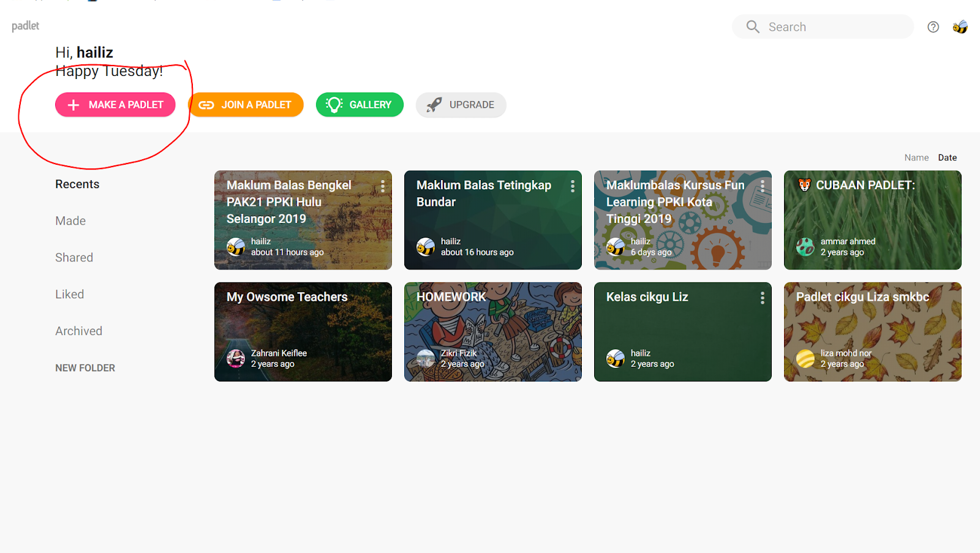This screenshot has width=980, height=553.
Task: Click ammar ahmed avatar on CUBAAN PADLET card
Action: coord(805,247)
